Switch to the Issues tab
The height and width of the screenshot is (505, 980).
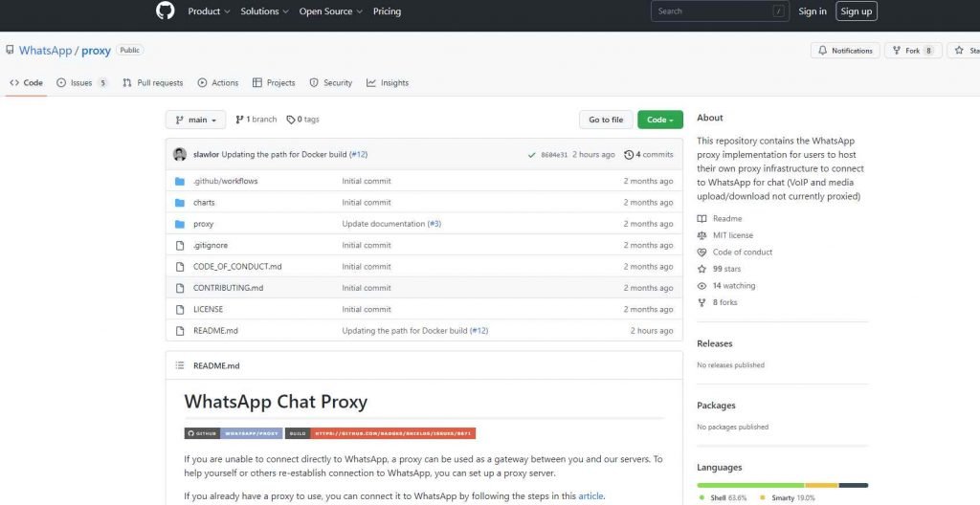pyautogui.click(x=81, y=83)
